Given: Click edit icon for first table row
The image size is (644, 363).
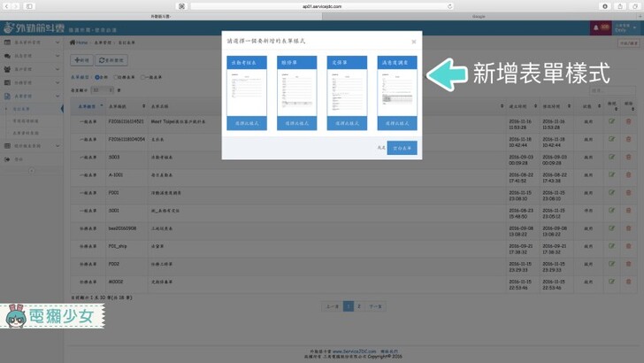Looking at the screenshot, I should (611, 121).
